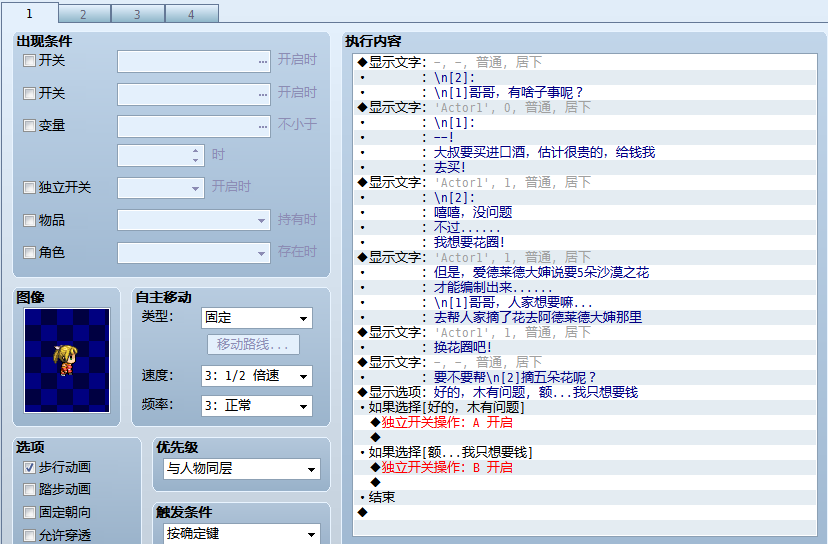Tick the 角色 condition checkbox
828x544 pixels.
(x=30, y=252)
